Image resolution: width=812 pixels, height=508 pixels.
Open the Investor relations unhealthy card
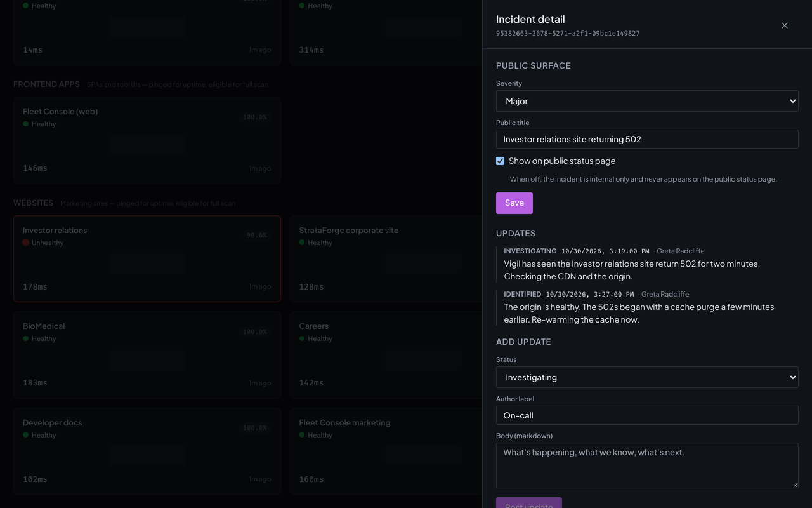pos(147,258)
